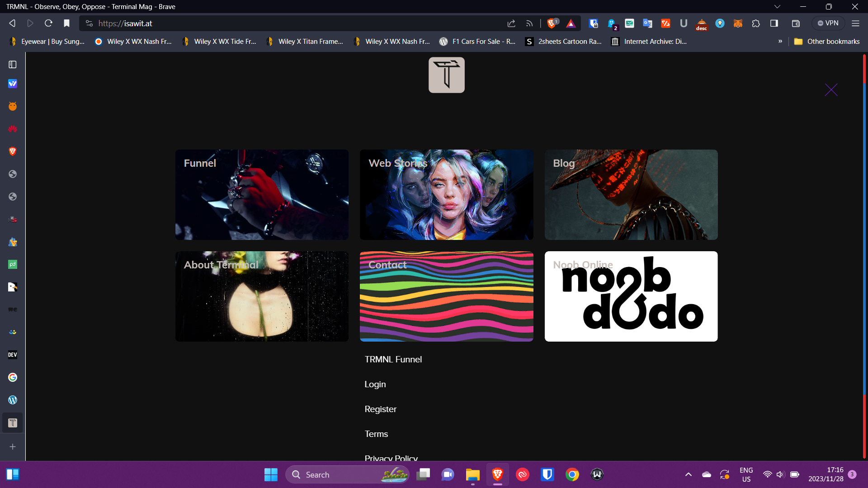Click the RSS feed icon in address bar

coord(529,23)
